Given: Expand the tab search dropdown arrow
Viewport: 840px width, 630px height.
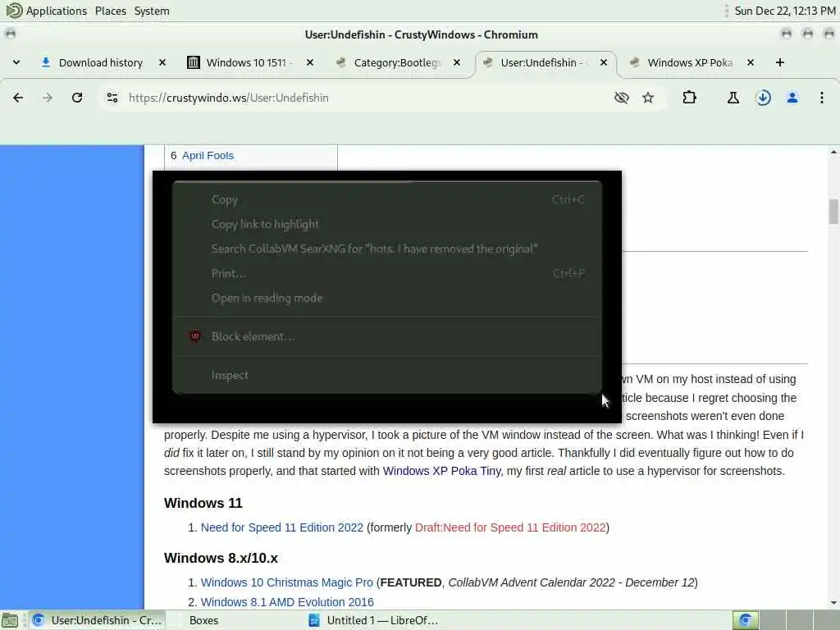Looking at the screenshot, I should (16, 62).
